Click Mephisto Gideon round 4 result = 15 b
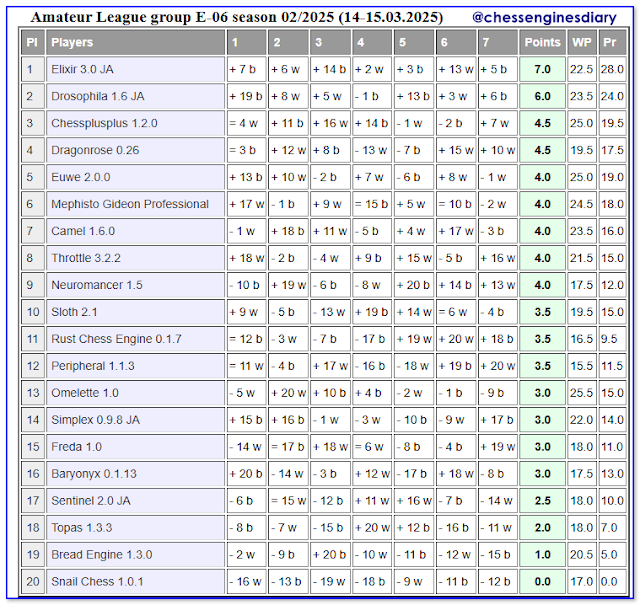640x605 pixels. [x=372, y=204]
